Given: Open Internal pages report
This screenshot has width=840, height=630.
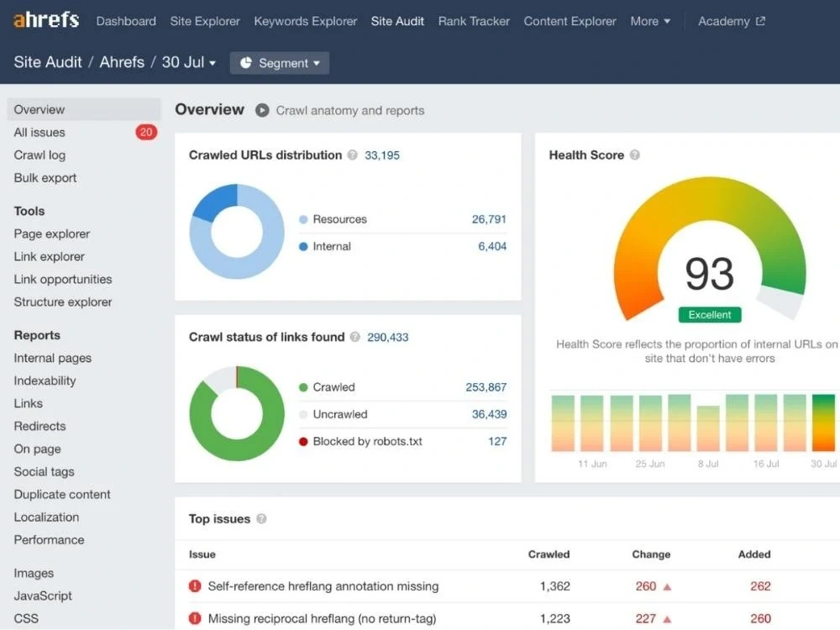Looking at the screenshot, I should click(52, 358).
